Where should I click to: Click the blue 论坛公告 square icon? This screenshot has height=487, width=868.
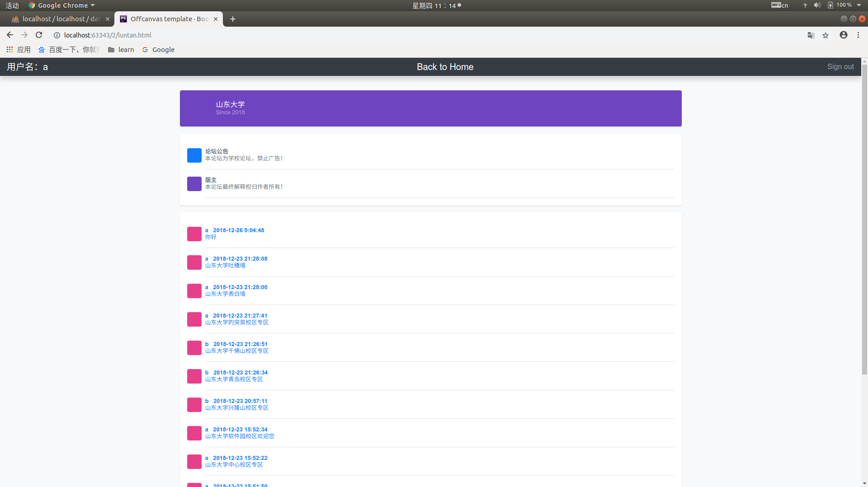(194, 155)
